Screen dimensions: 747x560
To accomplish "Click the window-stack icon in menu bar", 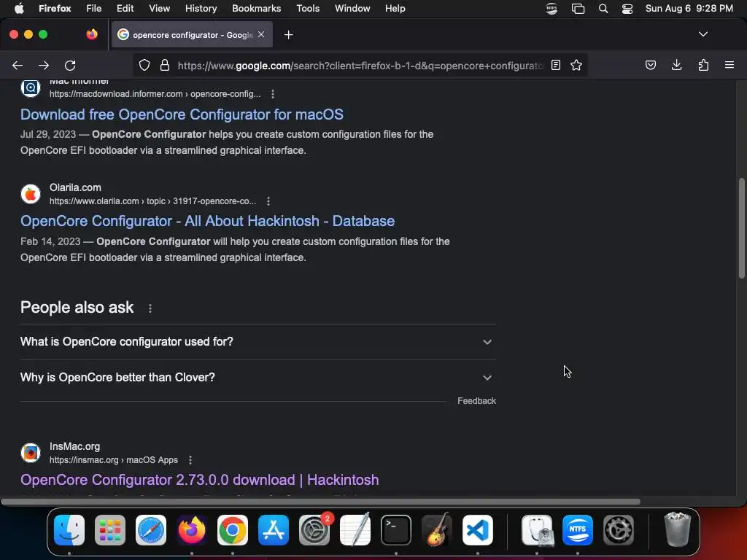I will [x=578, y=9].
